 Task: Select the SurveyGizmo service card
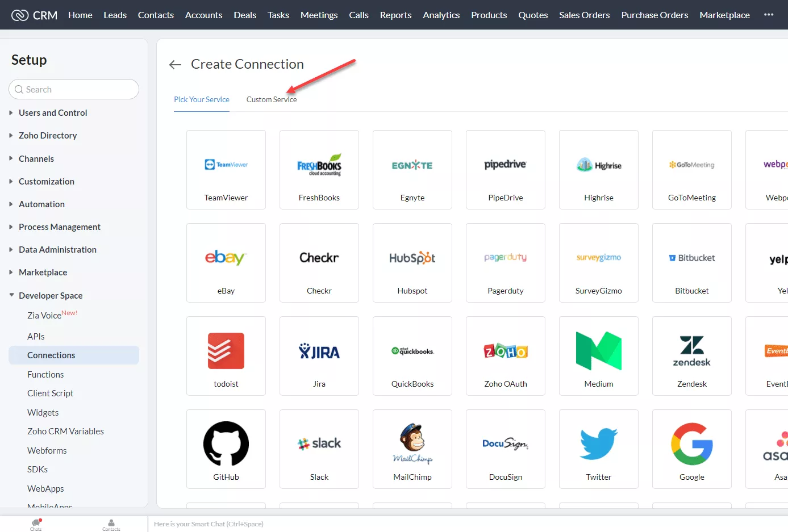599,263
